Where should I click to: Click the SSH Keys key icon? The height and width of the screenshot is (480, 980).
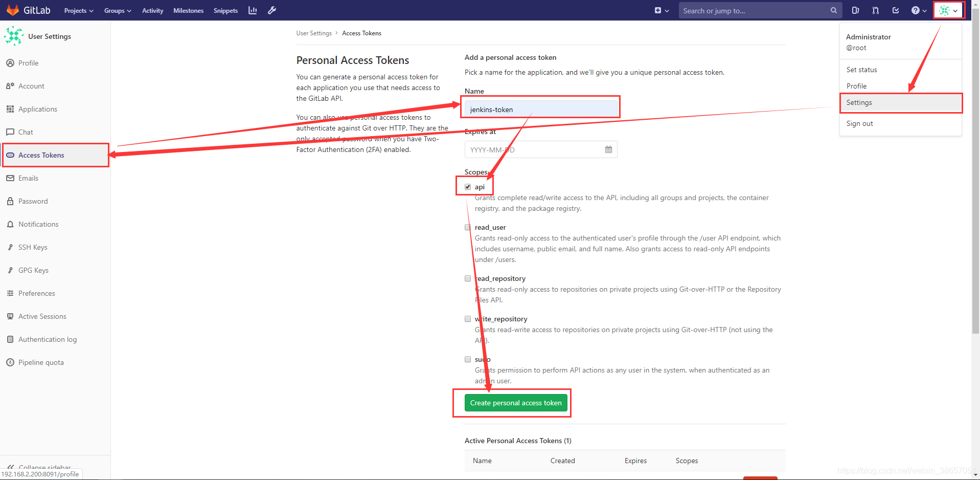[x=10, y=247]
